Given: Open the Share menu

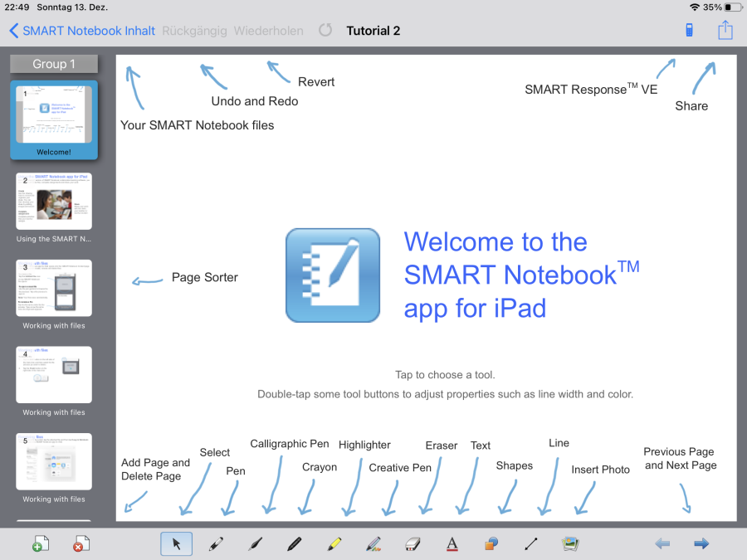Looking at the screenshot, I should pyautogui.click(x=725, y=31).
